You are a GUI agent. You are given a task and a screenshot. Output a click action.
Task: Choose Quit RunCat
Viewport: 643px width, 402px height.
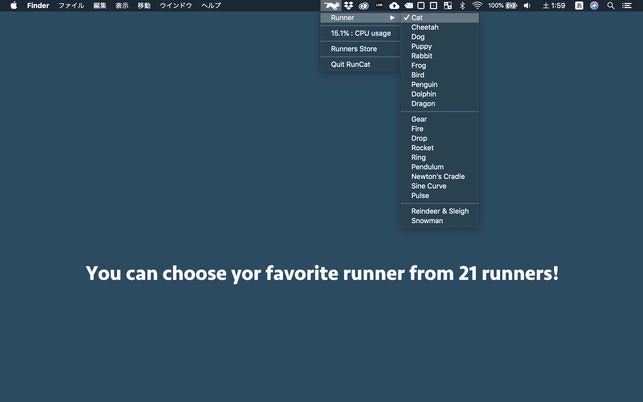click(360, 64)
